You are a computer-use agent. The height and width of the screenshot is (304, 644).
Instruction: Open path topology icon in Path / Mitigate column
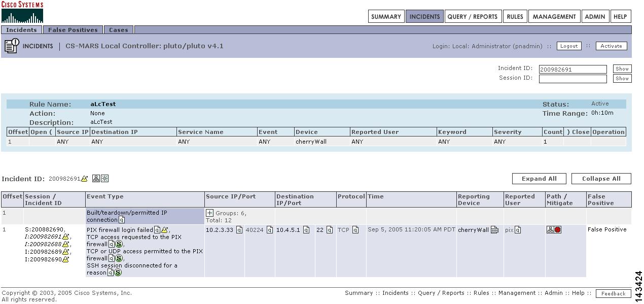(x=550, y=230)
